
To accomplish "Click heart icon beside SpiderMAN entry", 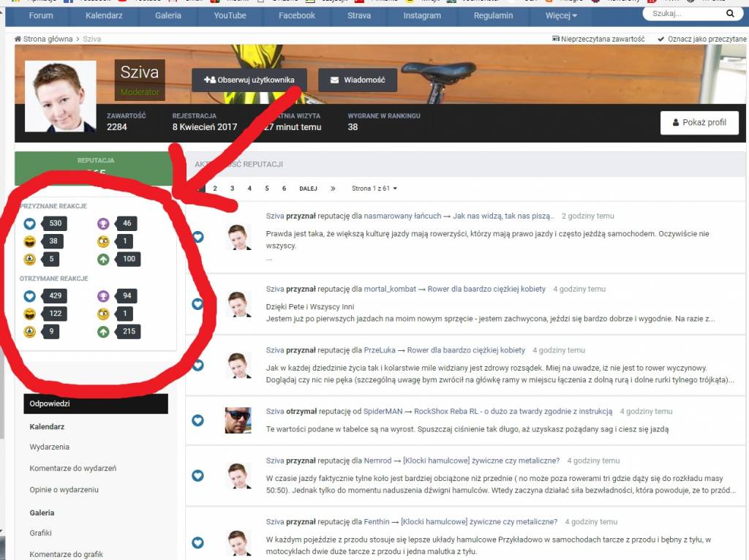I will (197, 420).
